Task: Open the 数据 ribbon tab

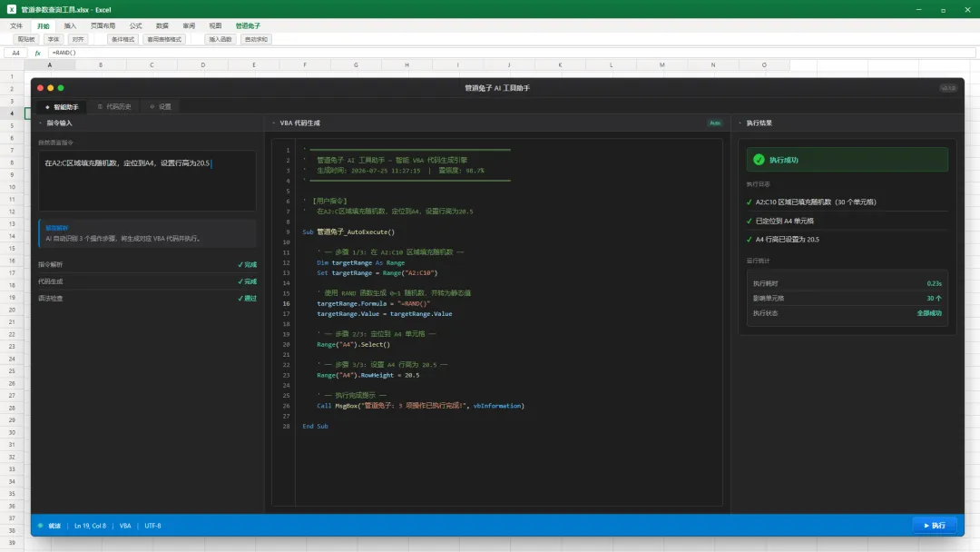Action: pyautogui.click(x=162, y=26)
